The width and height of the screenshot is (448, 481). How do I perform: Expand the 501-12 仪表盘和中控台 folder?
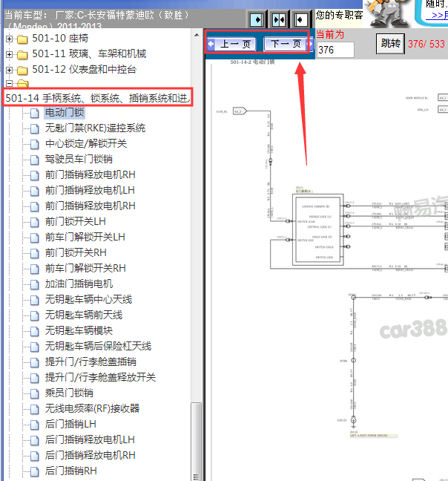point(9,71)
